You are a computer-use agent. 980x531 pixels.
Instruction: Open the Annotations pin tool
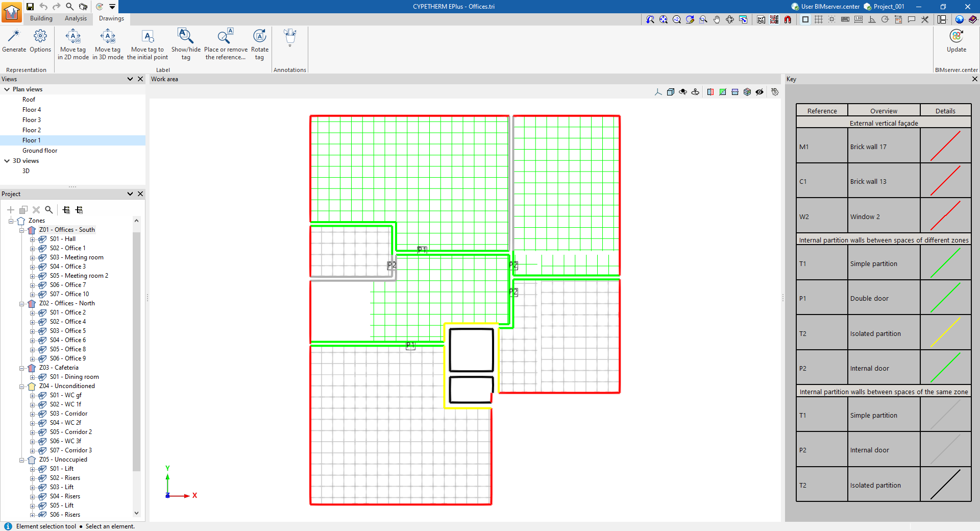pos(290,38)
